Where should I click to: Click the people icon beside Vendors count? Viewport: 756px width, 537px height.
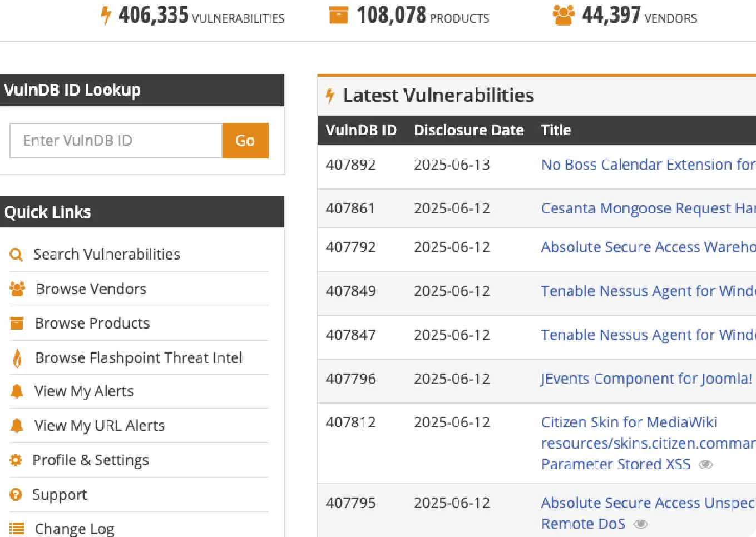pos(563,15)
